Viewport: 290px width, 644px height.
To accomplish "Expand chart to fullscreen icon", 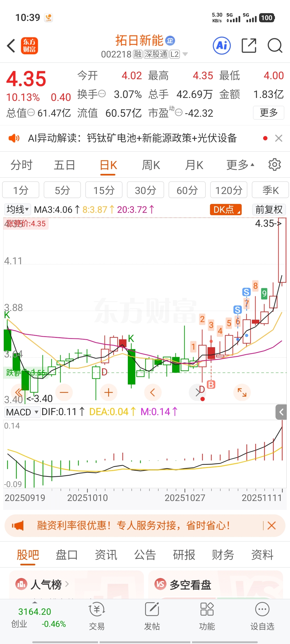I will click(x=242, y=392).
